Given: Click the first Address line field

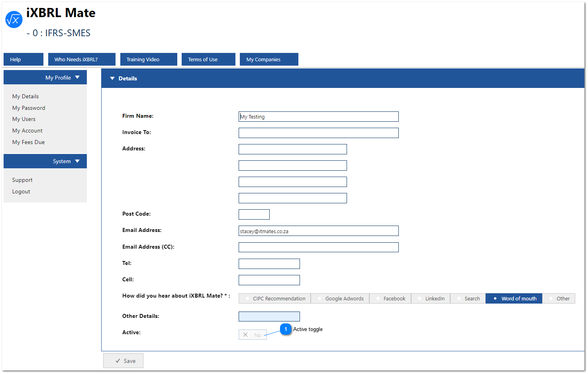Looking at the screenshot, I should 293,149.
